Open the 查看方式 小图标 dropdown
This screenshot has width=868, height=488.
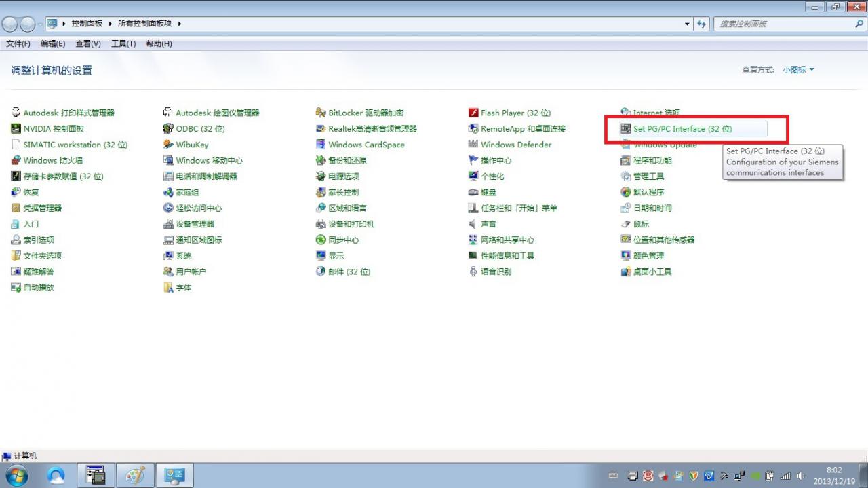798,70
